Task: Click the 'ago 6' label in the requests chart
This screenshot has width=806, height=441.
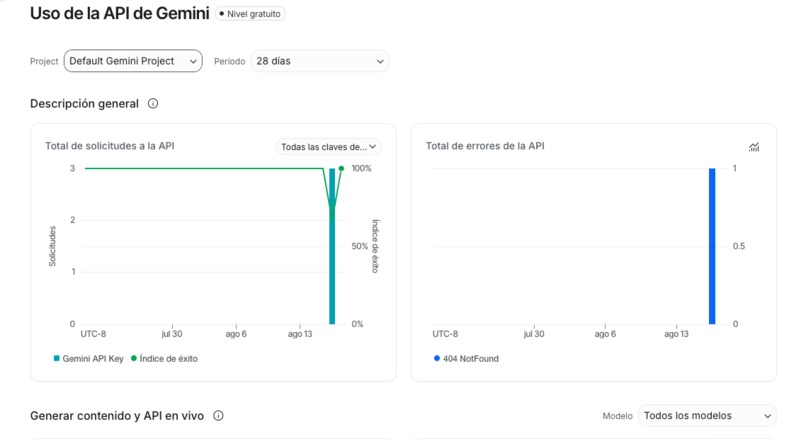Action: coord(236,334)
